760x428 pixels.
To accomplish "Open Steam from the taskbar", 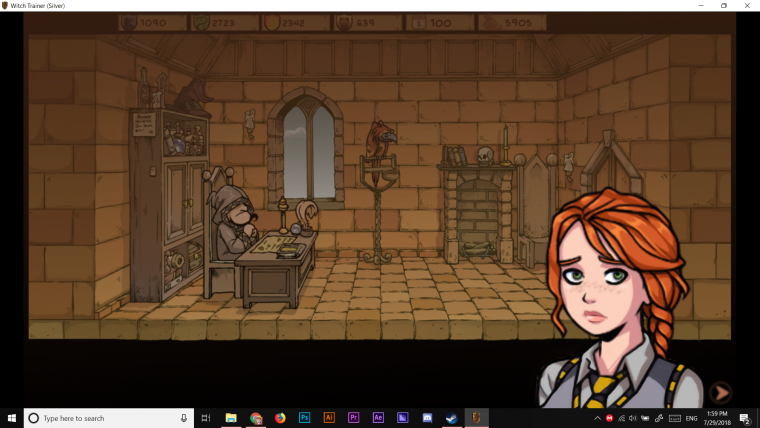I will (452, 418).
